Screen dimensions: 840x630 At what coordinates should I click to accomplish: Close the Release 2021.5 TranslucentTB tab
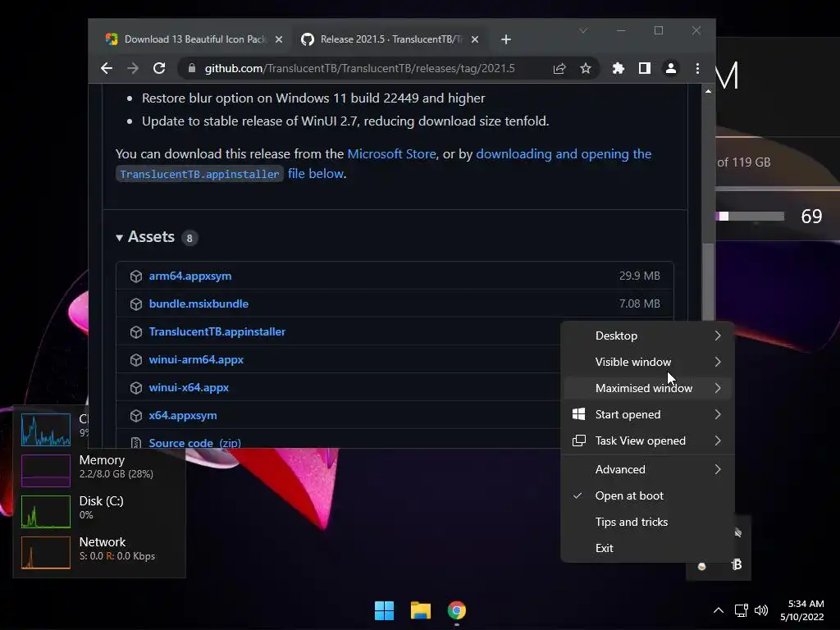[x=475, y=39]
